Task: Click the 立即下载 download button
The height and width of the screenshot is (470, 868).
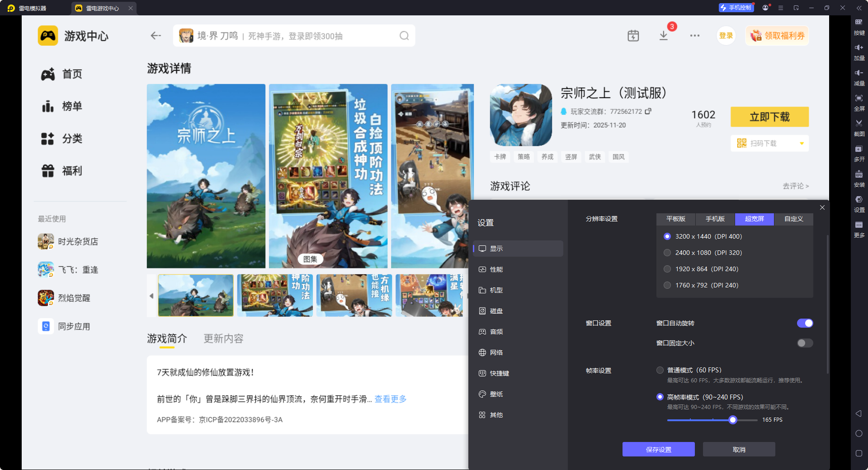Action: [x=769, y=117]
